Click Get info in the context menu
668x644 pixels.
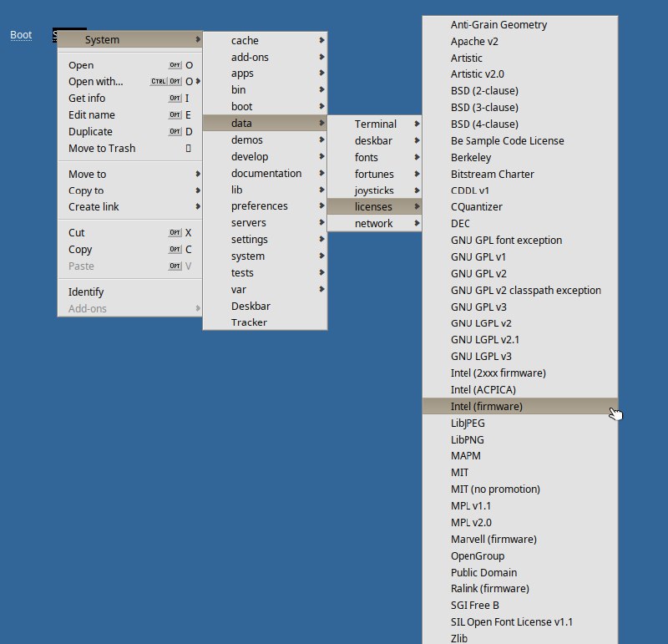point(87,99)
